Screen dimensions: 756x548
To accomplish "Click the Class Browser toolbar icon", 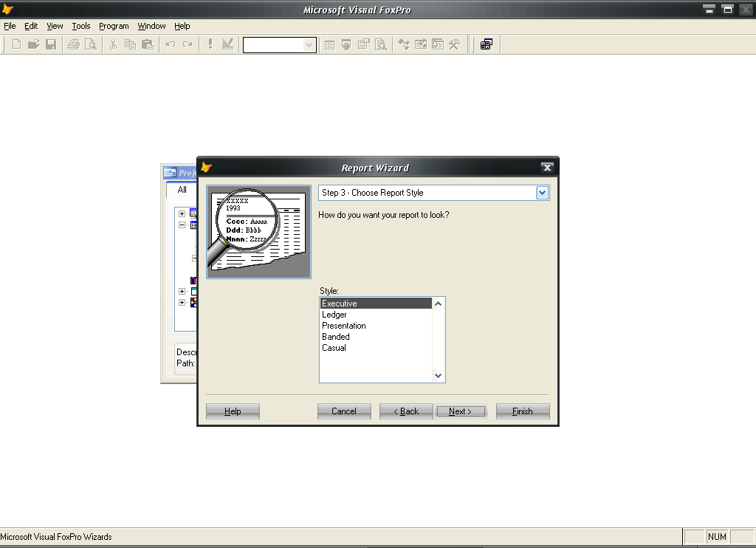I will click(404, 45).
